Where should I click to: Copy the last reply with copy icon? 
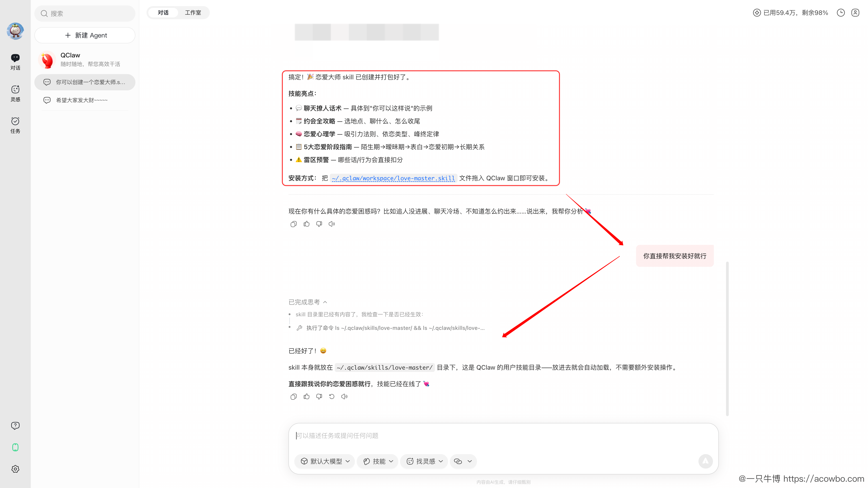point(293,396)
